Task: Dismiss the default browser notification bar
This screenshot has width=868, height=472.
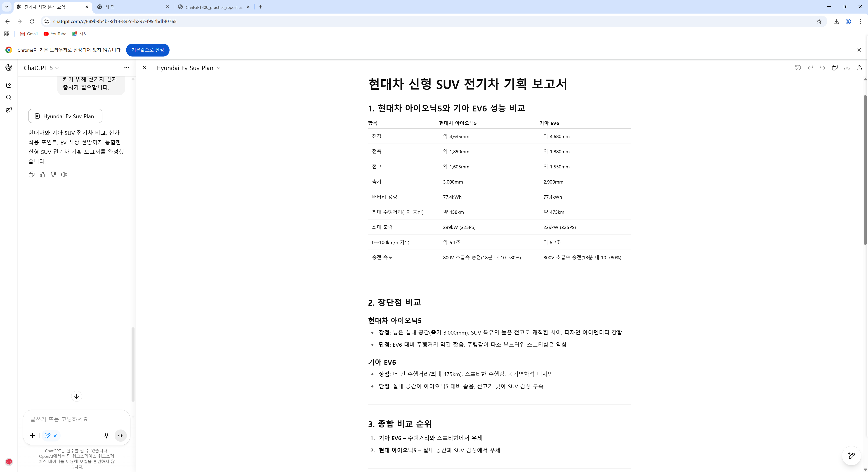Action: click(x=859, y=50)
